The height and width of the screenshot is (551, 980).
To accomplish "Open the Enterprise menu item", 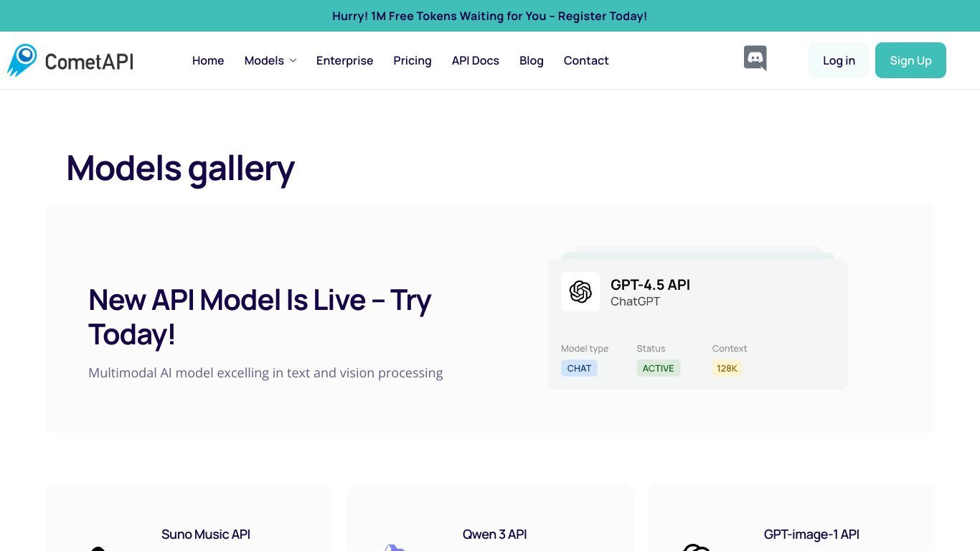I will point(344,61).
